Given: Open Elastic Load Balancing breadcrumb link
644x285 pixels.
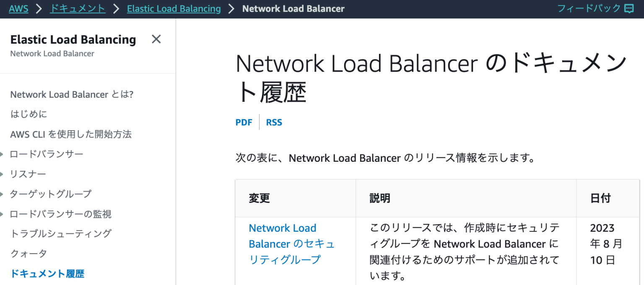Looking at the screenshot, I should [174, 8].
